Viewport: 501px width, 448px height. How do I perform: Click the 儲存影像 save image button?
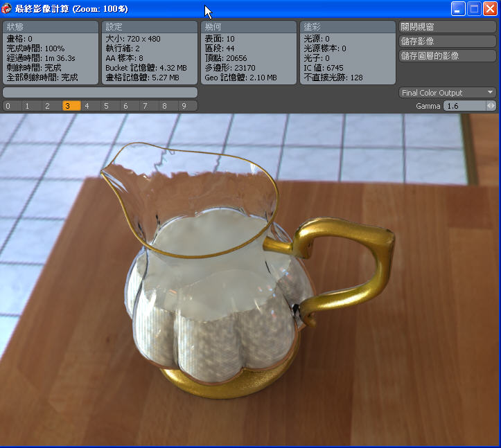tap(448, 41)
